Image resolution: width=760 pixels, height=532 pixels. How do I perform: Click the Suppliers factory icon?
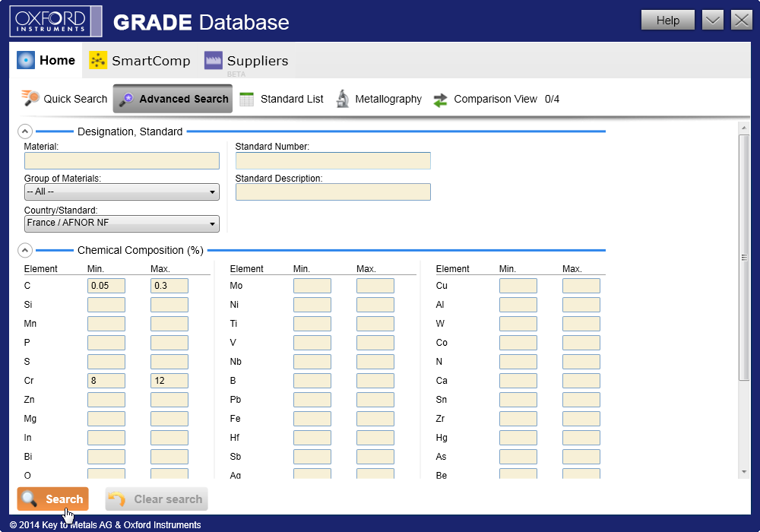click(214, 60)
